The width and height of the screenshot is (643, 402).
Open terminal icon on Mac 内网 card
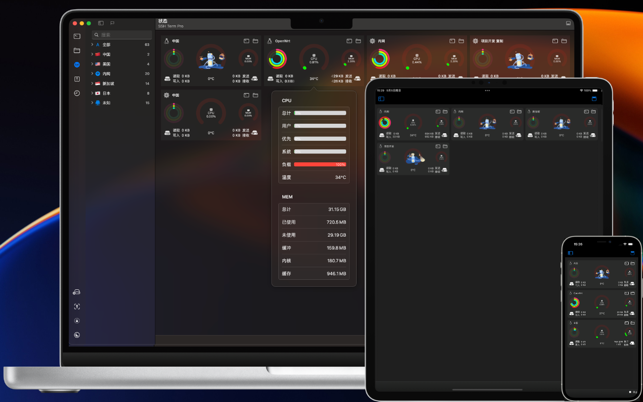click(x=452, y=41)
